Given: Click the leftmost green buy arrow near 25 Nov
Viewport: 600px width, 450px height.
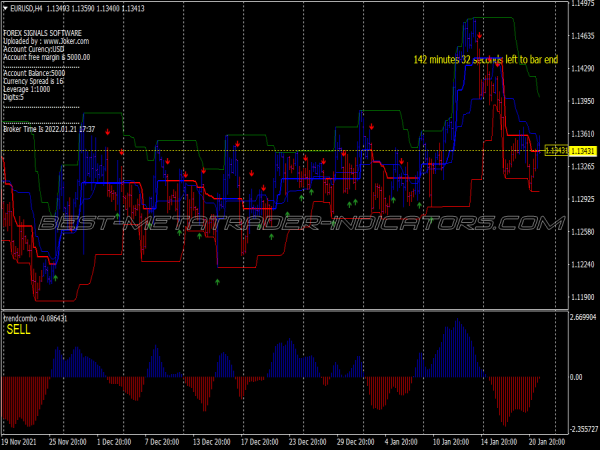Looking at the screenshot, I should 55,277.
